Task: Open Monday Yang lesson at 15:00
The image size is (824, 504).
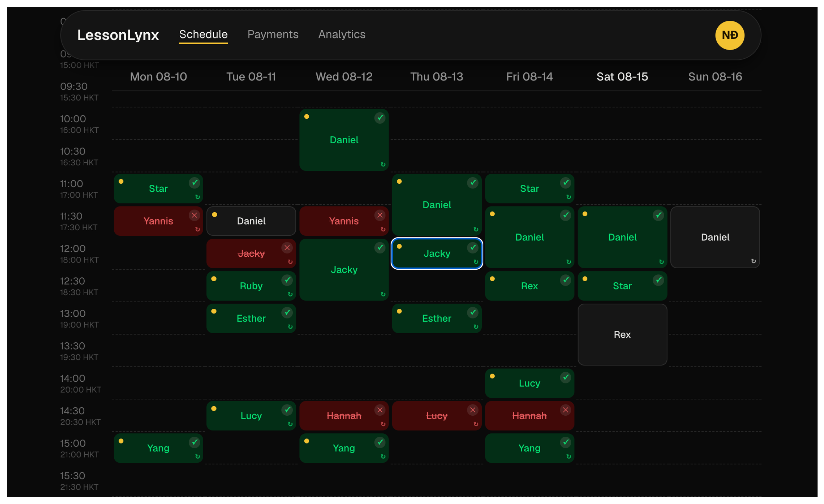Action: pyautogui.click(x=158, y=448)
